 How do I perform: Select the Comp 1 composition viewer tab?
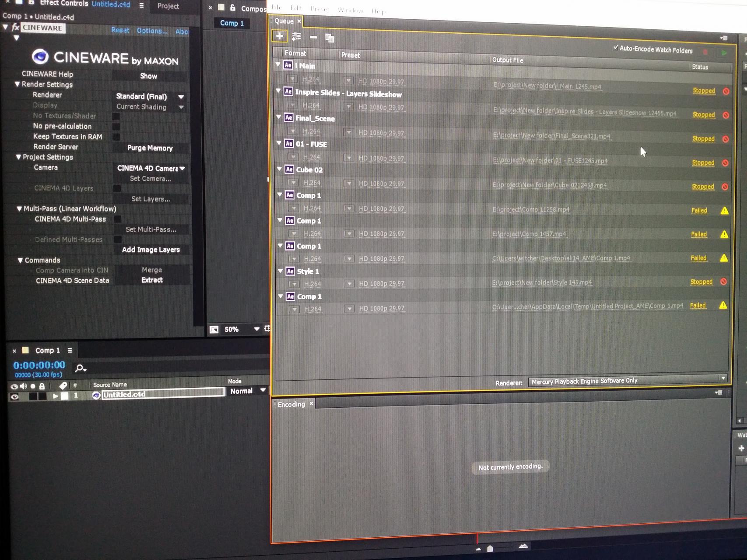click(232, 23)
